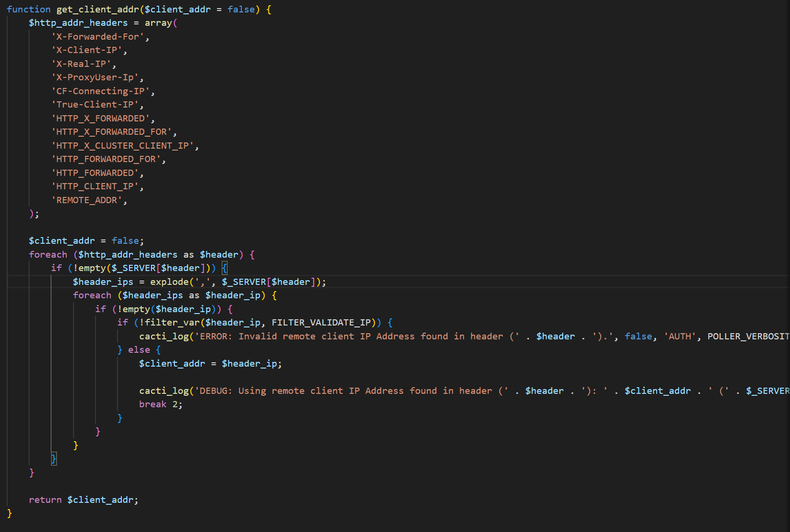Click the 'break 2;' statement
This screenshot has width=790, height=532.
(x=161, y=404)
